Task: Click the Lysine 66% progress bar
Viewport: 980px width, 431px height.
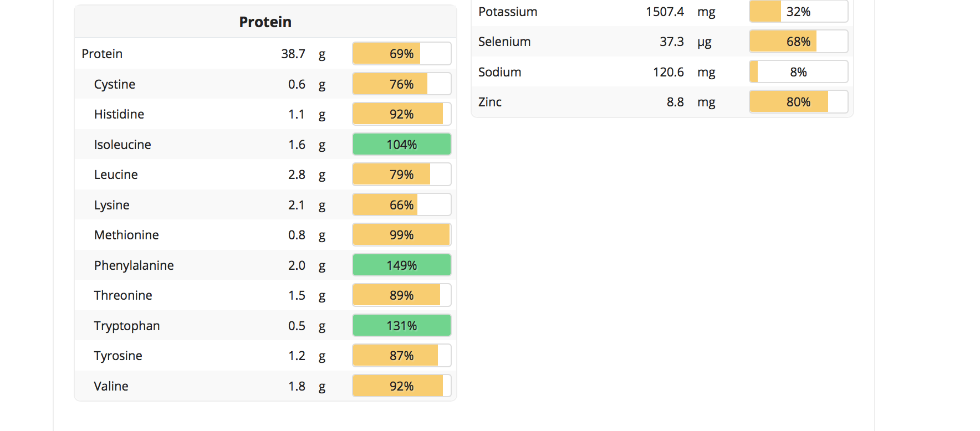Action: tap(401, 205)
